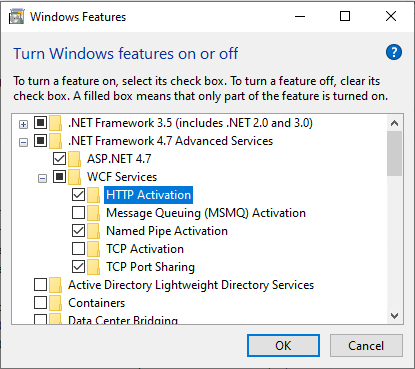Collapse the .NET Framework 4.7 Advanced Services node
Image resolution: width=415 pixels, height=369 pixels.
(x=23, y=143)
